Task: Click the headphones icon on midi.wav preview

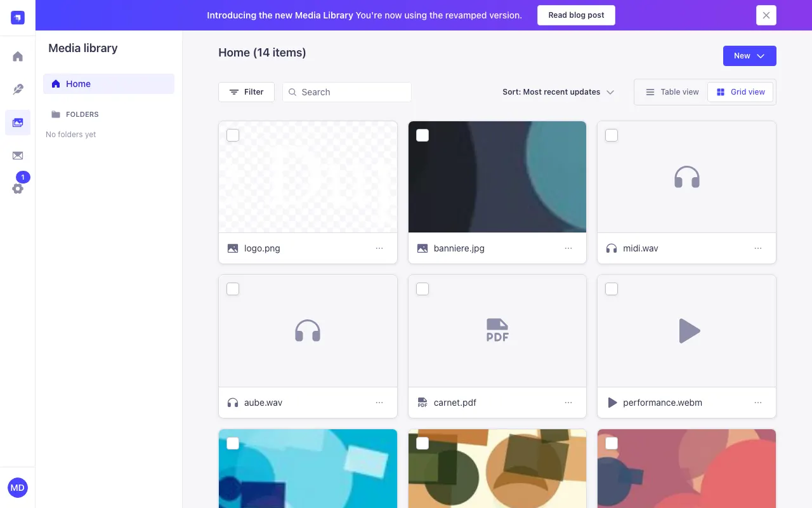Action: [687, 177]
